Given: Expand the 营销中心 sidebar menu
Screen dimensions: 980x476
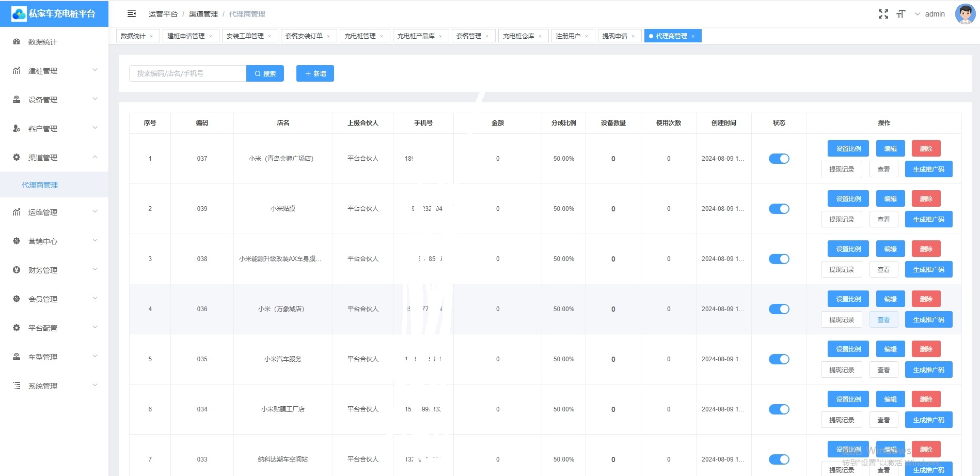Looking at the screenshot, I should [x=95, y=240].
